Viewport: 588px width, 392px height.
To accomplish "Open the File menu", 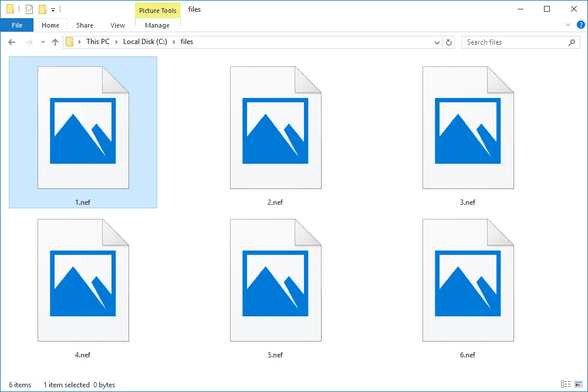I will (x=17, y=25).
